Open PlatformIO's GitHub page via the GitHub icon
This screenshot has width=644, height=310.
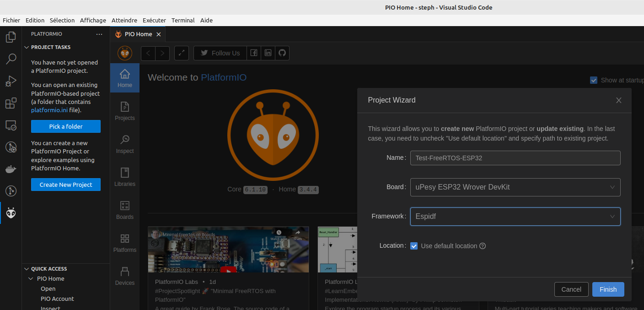pyautogui.click(x=282, y=53)
